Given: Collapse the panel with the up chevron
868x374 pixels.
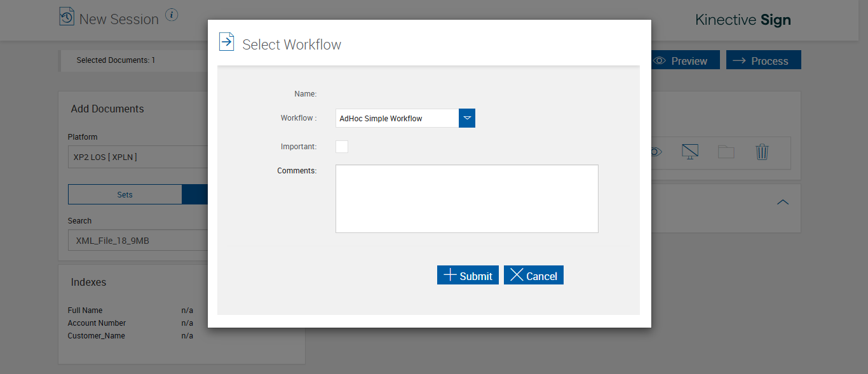Looking at the screenshot, I should [x=783, y=202].
